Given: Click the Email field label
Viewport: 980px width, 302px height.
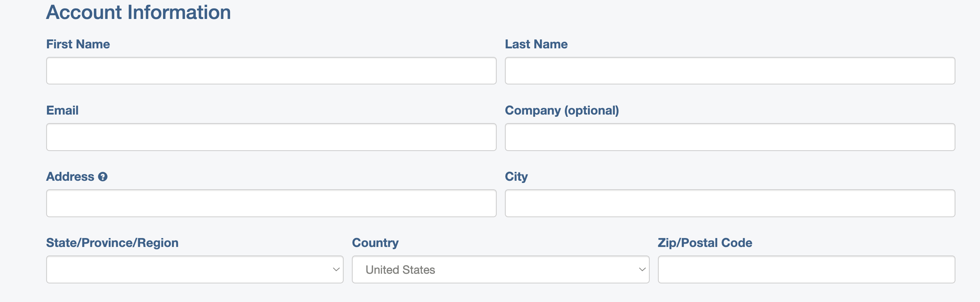Looking at the screenshot, I should [x=63, y=110].
